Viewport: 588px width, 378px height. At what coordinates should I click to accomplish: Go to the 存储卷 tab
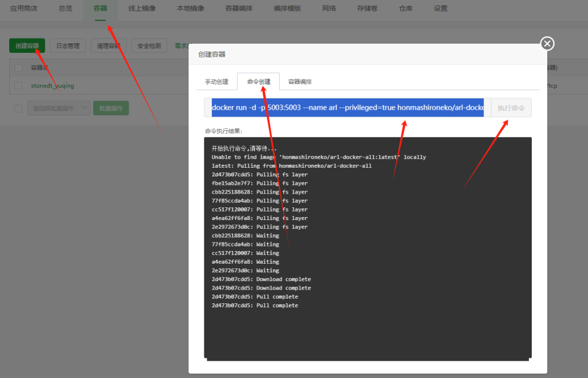pos(367,8)
